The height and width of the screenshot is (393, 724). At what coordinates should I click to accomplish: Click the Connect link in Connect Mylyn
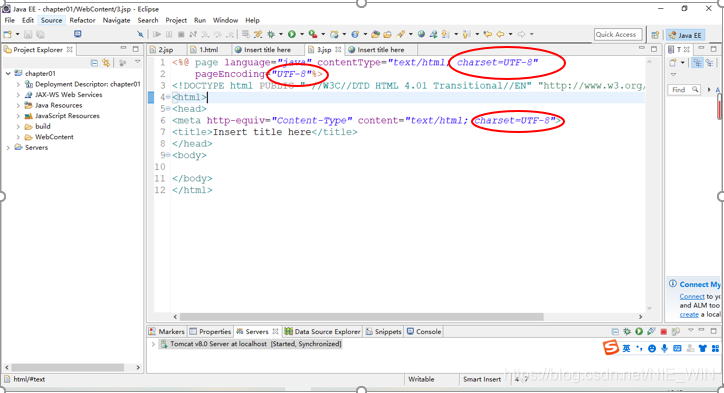point(692,296)
